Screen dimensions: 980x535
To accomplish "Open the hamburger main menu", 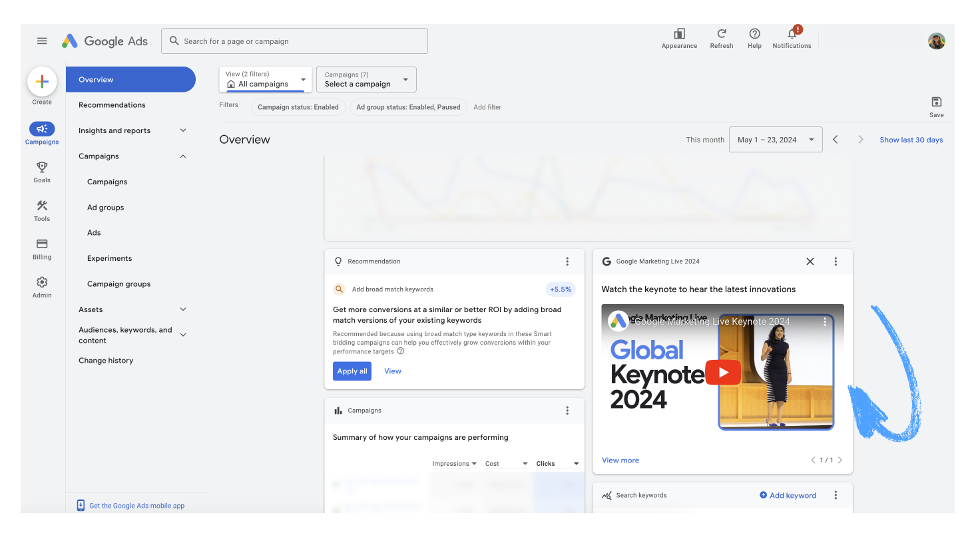I will click(x=42, y=41).
